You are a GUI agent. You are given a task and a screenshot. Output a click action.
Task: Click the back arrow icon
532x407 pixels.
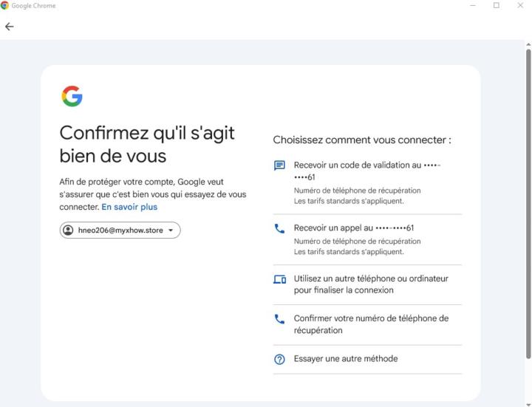[9, 27]
